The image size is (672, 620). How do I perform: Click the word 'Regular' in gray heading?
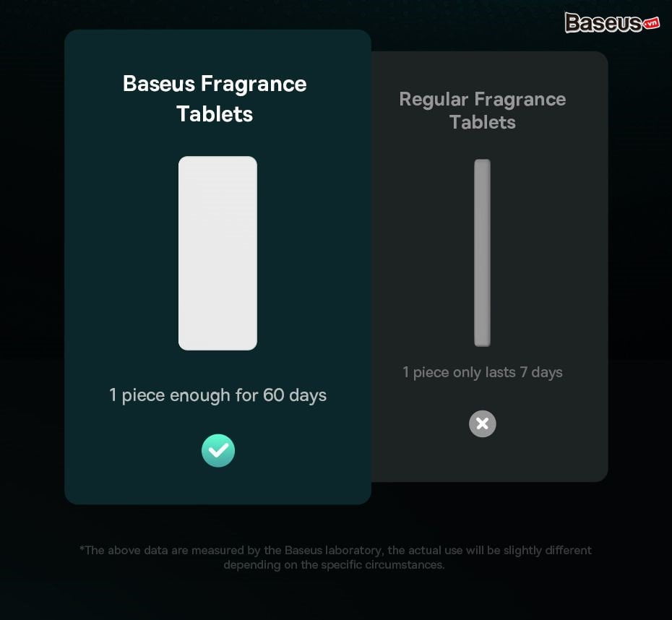[x=434, y=100]
